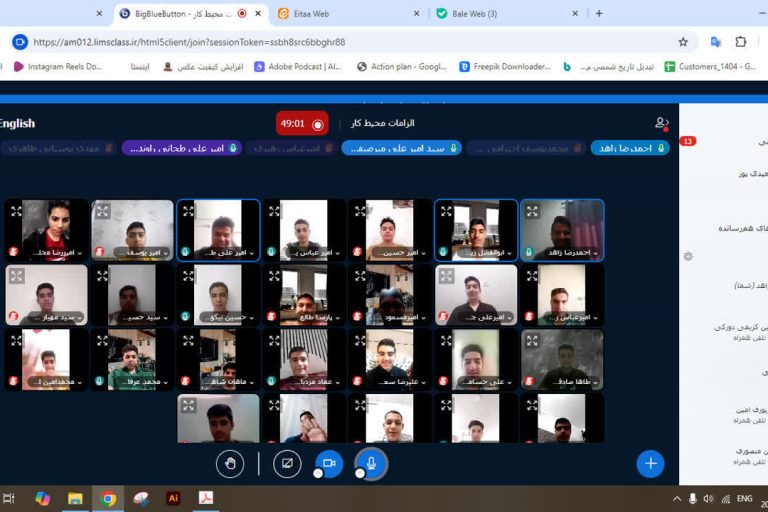Open Action plan - Google bookmark
Viewport: 768px width, 512px height.
pyautogui.click(x=402, y=67)
